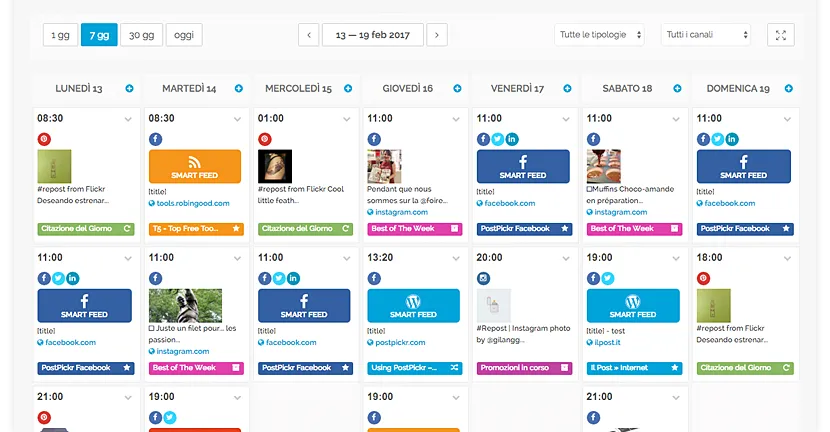Expand options for Mercoledì 01:00 post
This screenshot has height=432, width=830.
tap(347, 120)
